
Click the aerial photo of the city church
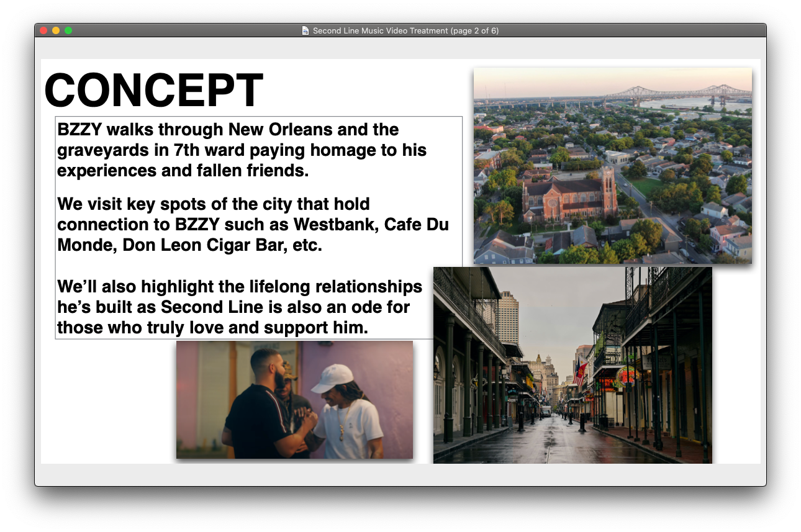613,166
